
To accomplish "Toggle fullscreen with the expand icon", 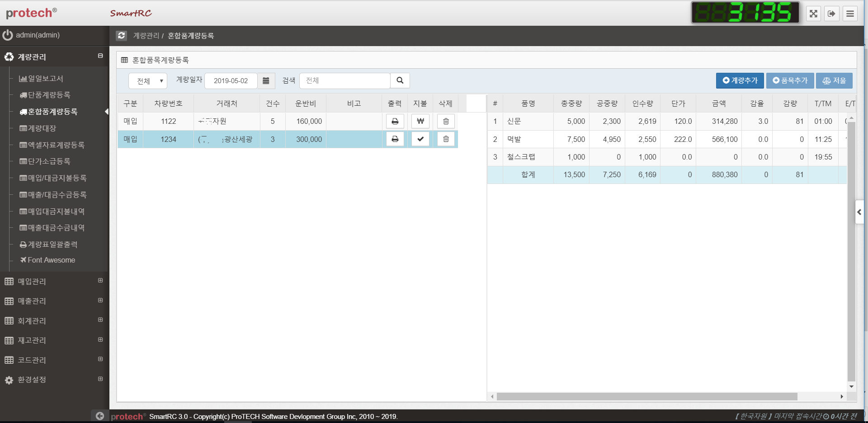I will pos(813,14).
